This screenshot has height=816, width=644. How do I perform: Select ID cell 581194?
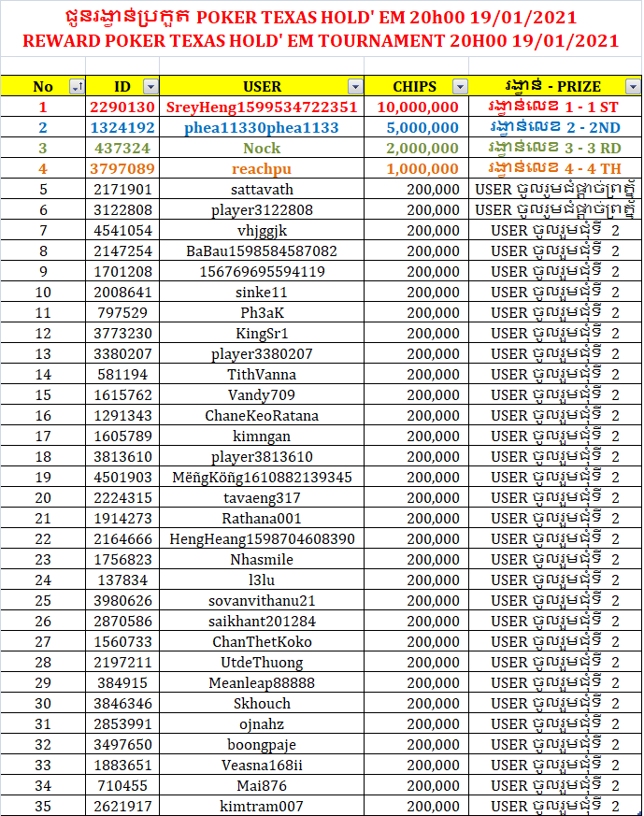(122, 374)
